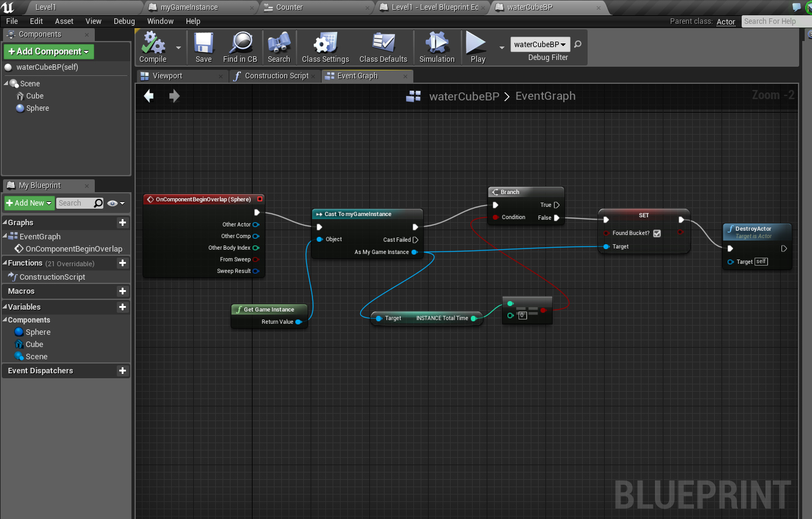
Task: Open the Window menu
Action: click(x=160, y=21)
